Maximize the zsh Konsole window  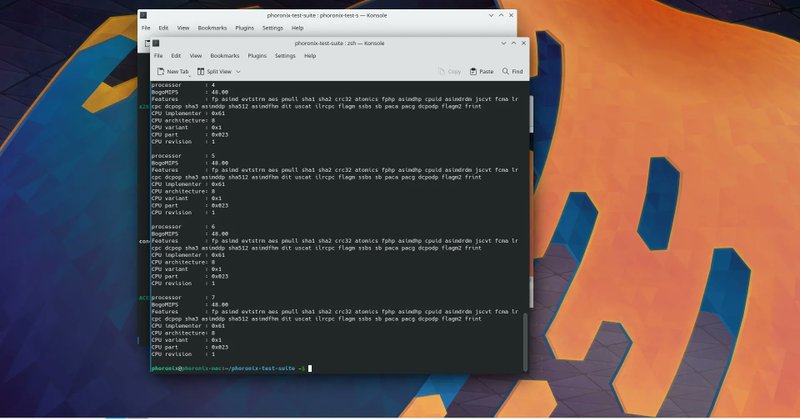(514, 43)
